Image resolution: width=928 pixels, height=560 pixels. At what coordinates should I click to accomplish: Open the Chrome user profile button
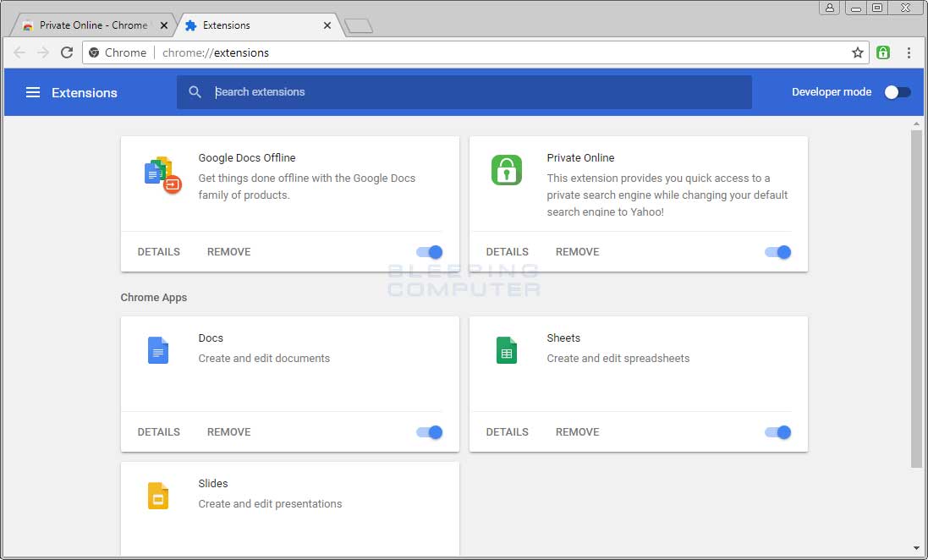830,8
